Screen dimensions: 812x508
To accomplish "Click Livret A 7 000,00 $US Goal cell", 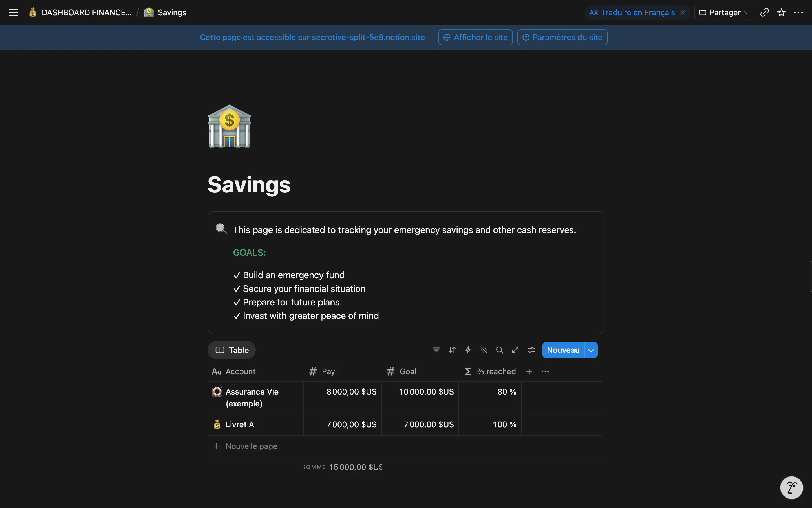I will coord(420,425).
